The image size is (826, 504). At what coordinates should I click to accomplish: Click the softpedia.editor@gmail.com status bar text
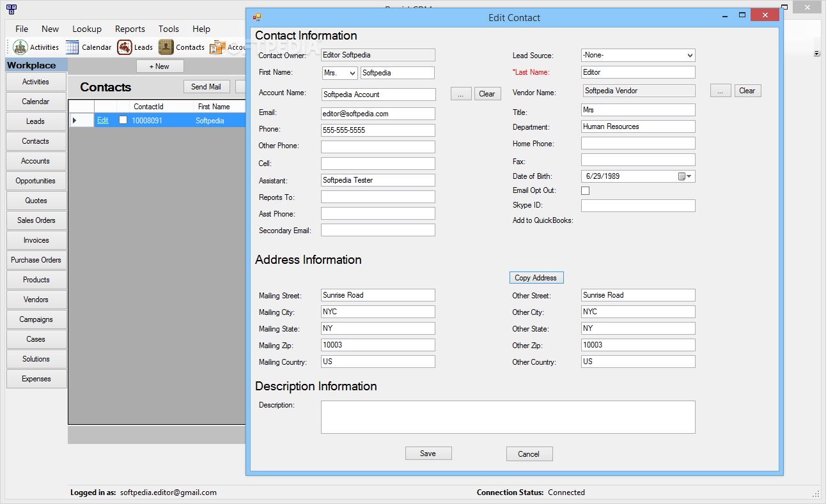[168, 493]
